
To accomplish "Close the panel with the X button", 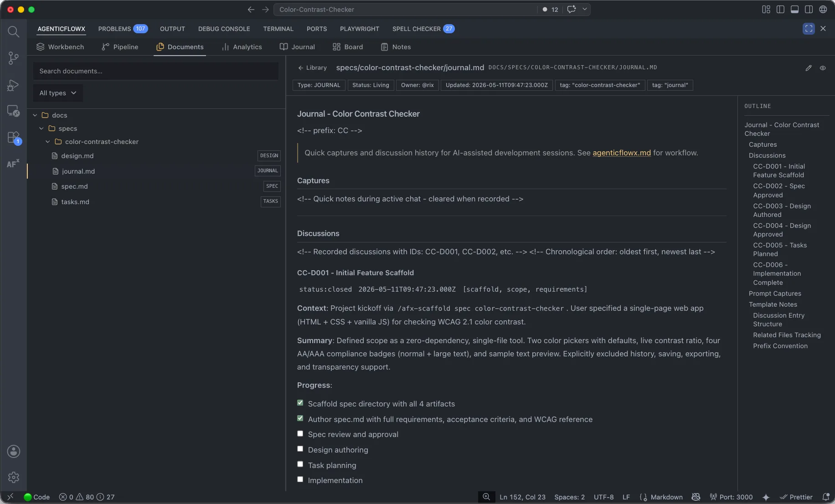I will pyautogui.click(x=823, y=29).
